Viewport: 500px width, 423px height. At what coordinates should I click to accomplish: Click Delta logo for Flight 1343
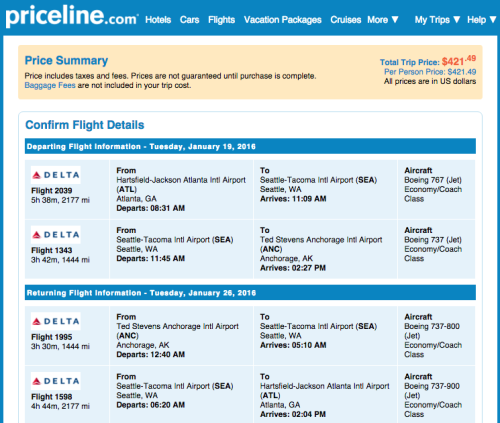[56, 235]
